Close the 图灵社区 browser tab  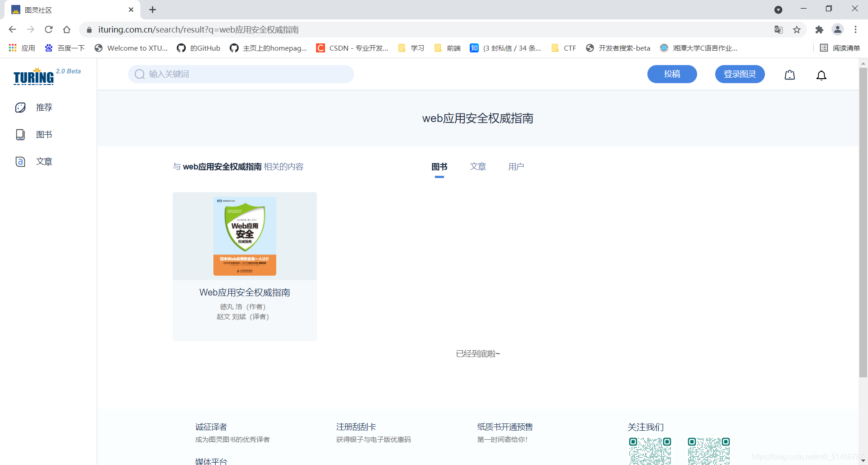pos(131,9)
